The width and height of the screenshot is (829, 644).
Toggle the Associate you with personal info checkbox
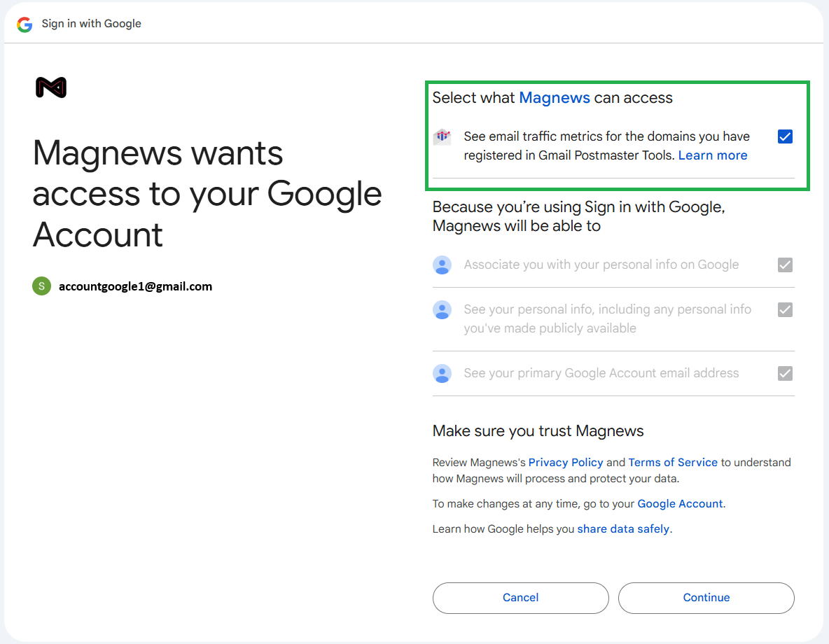pyautogui.click(x=785, y=265)
